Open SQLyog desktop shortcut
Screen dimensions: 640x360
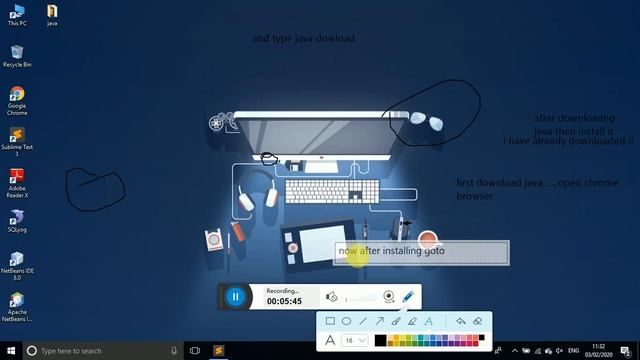[17, 221]
